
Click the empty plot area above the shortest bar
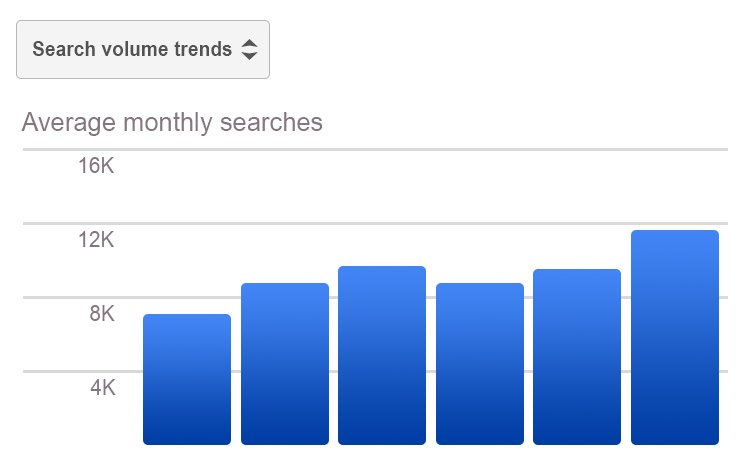187,270
